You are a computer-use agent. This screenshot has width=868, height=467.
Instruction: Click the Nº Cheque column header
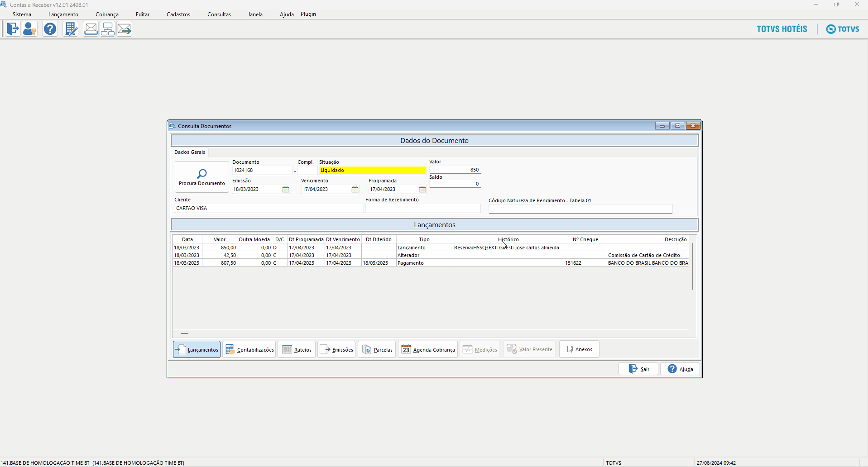pos(585,239)
